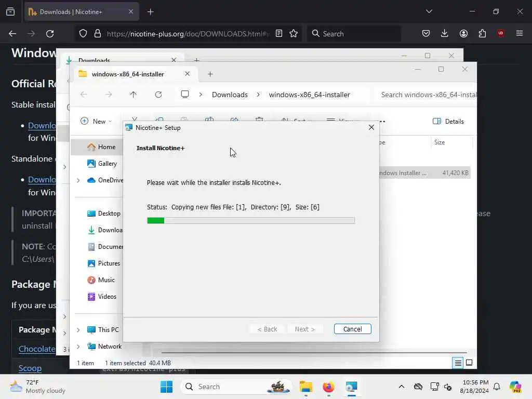Select the windows-x86_64-installer Explorer tab
532x399 pixels.
click(128, 74)
